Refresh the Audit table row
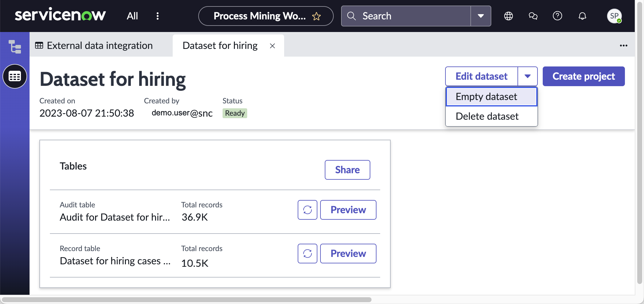The height and width of the screenshot is (304, 644). (308, 210)
